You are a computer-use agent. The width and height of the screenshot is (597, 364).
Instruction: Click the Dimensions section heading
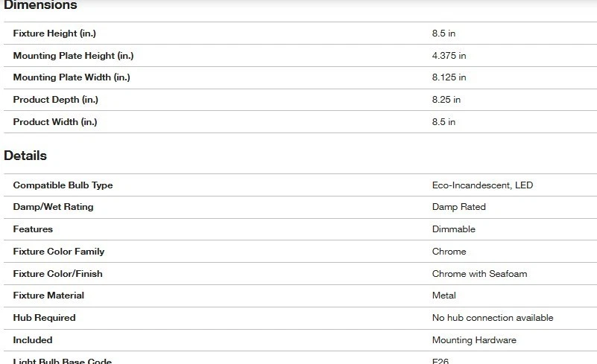[40, 6]
